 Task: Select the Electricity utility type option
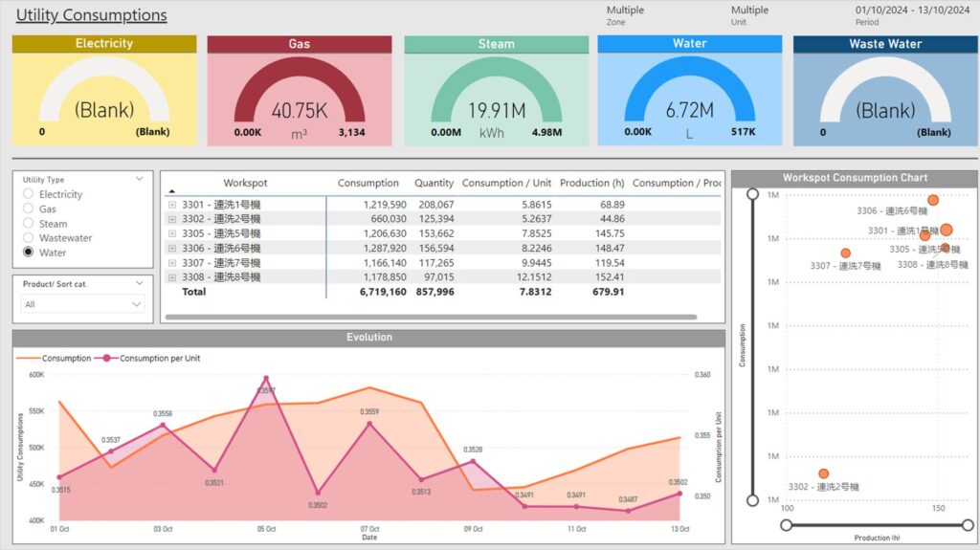pos(29,194)
